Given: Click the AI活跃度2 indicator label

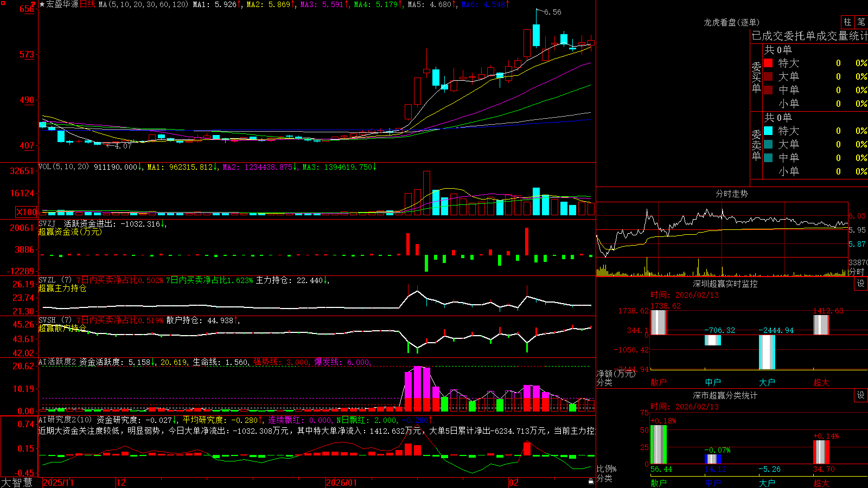Looking at the screenshot, I should click(x=58, y=362).
